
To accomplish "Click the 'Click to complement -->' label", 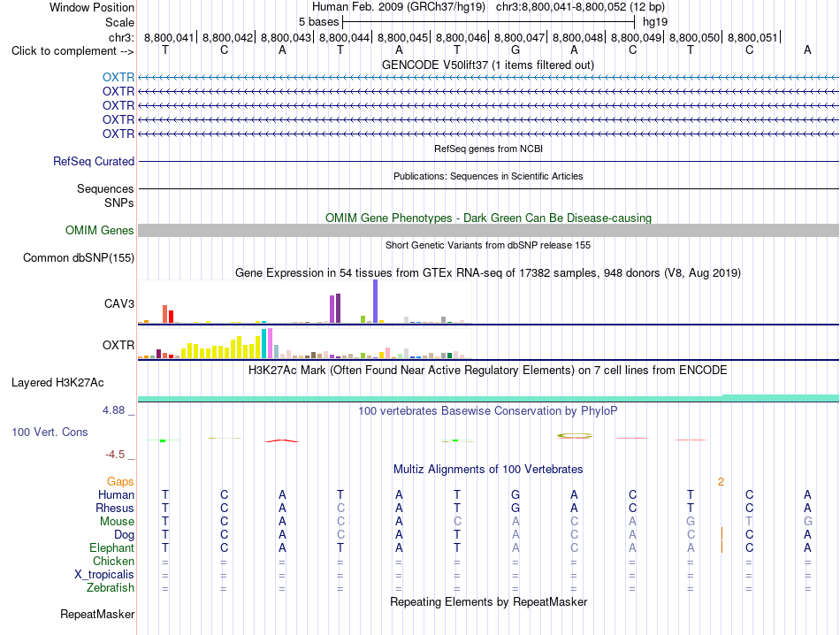I will click(x=73, y=51).
